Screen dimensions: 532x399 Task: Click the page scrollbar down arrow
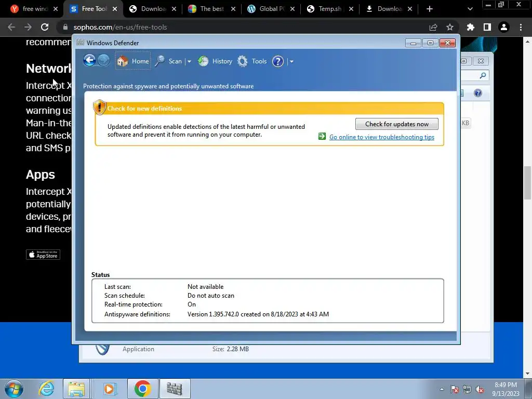click(527, 374)
